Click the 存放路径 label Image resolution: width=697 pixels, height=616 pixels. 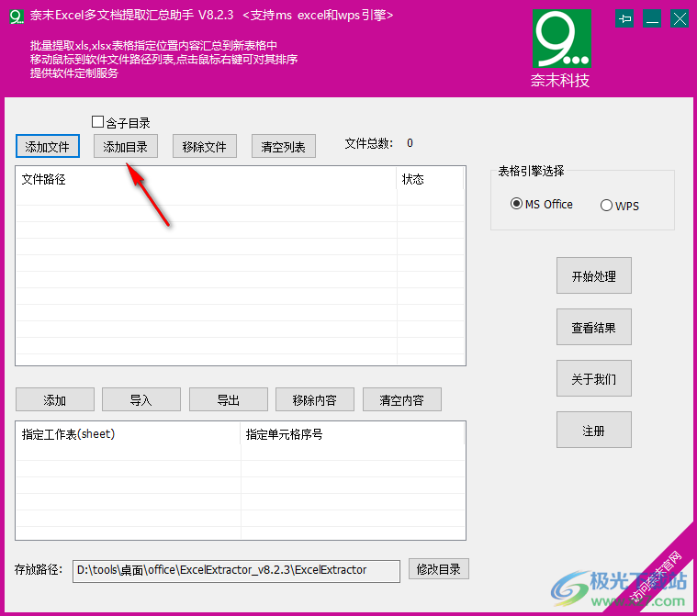[x=39, y=570]
